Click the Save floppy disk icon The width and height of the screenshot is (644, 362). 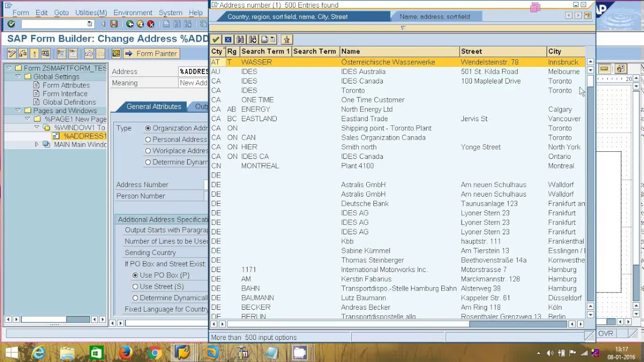click(114, 24)
